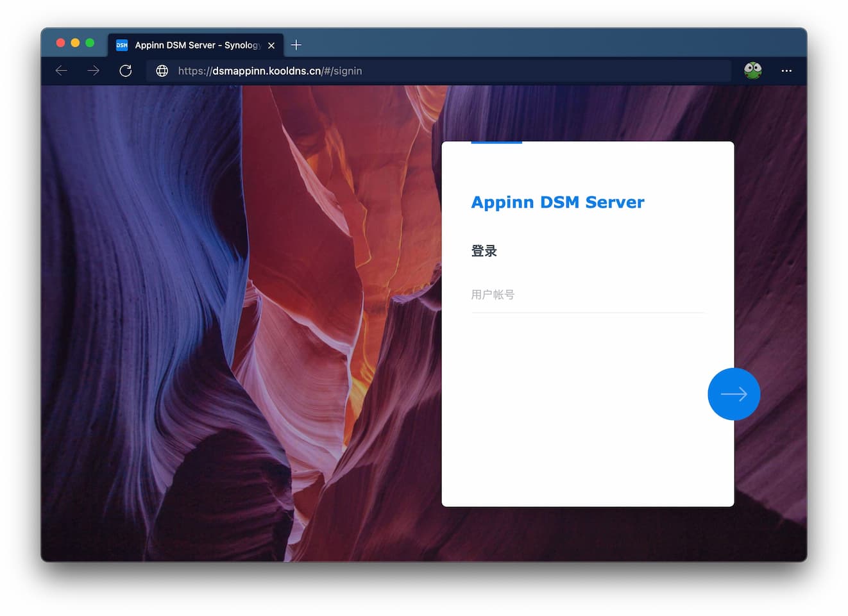Image resolution: width=848 pixels, height=616 pixels.
Task: Click the 用户帐号 username field
Action: tap(588, 295)
